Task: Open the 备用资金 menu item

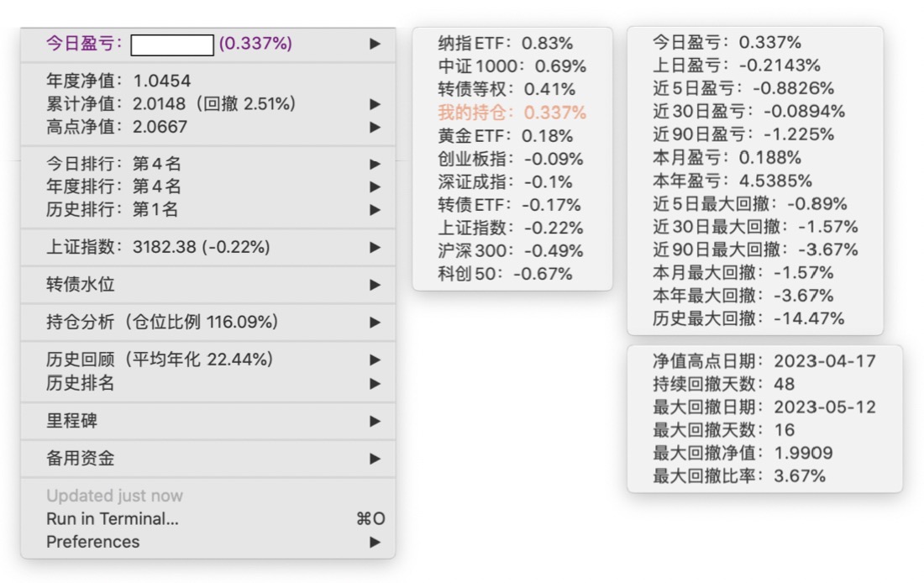Action: tap(81, 458)
